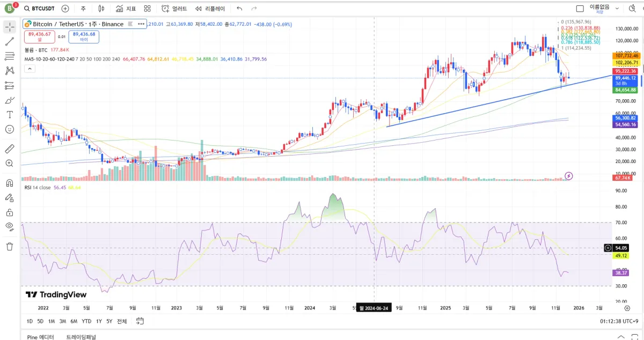Click the user profile avatar B
The width and height of the screenshot is (644, 340).
click(x=9, y=8)
